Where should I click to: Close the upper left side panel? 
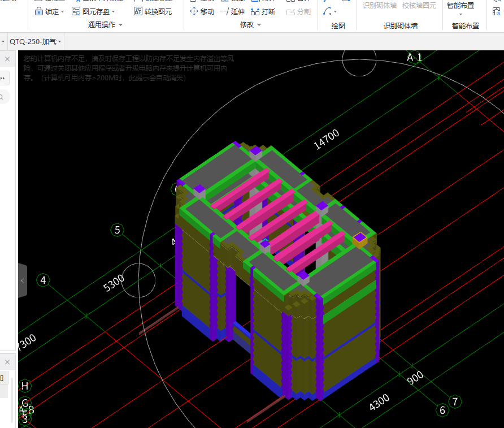click(7, 59)
